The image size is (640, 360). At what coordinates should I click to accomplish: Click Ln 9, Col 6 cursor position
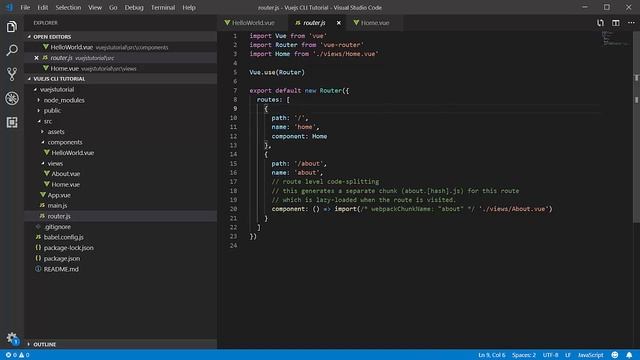(x=491, y=355)
